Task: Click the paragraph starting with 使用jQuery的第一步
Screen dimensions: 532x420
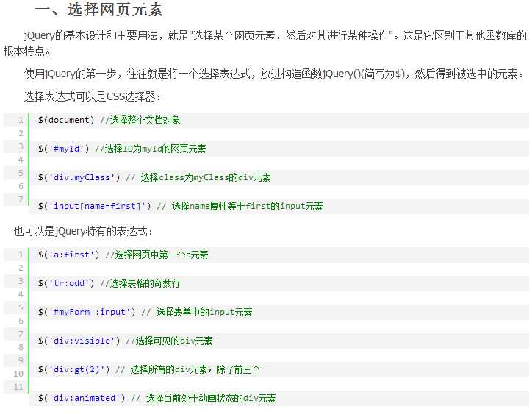Action: point(275,74)
